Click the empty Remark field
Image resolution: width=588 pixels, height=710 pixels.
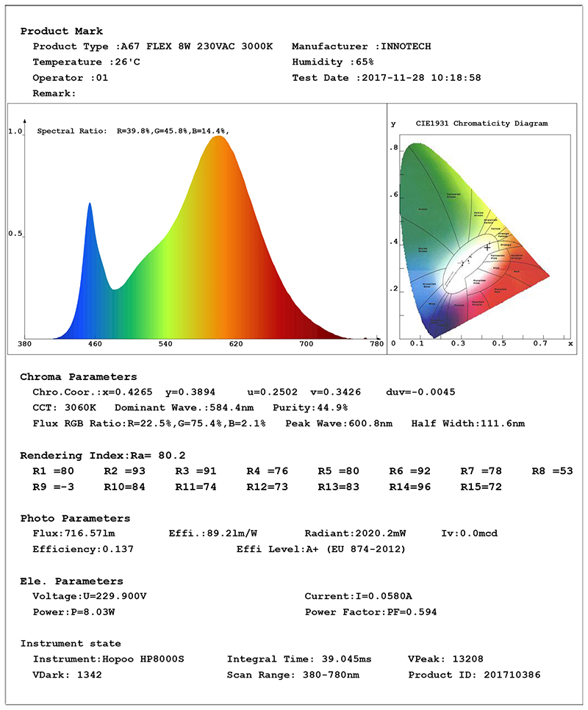tap(110, 93)
